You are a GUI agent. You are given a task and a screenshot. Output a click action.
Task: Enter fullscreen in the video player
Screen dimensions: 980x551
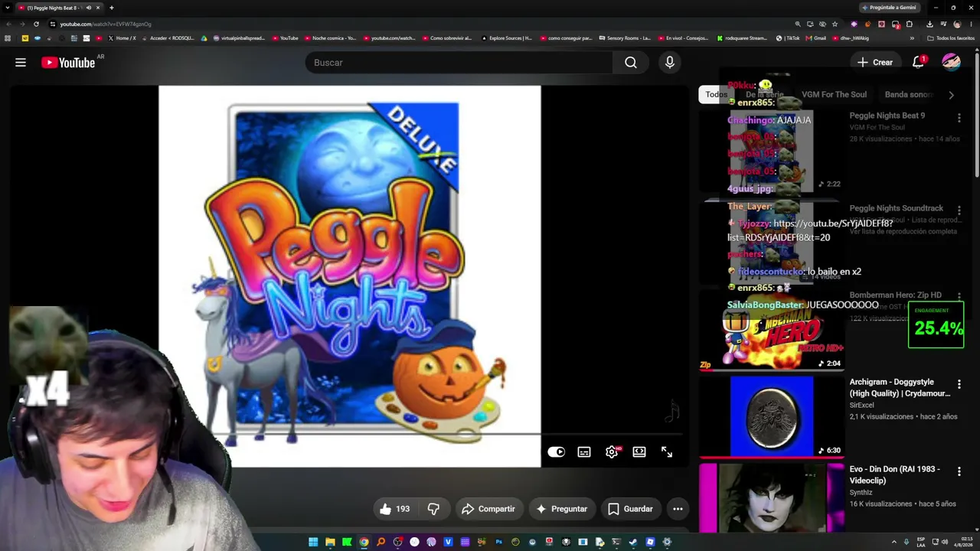(667, 452)
